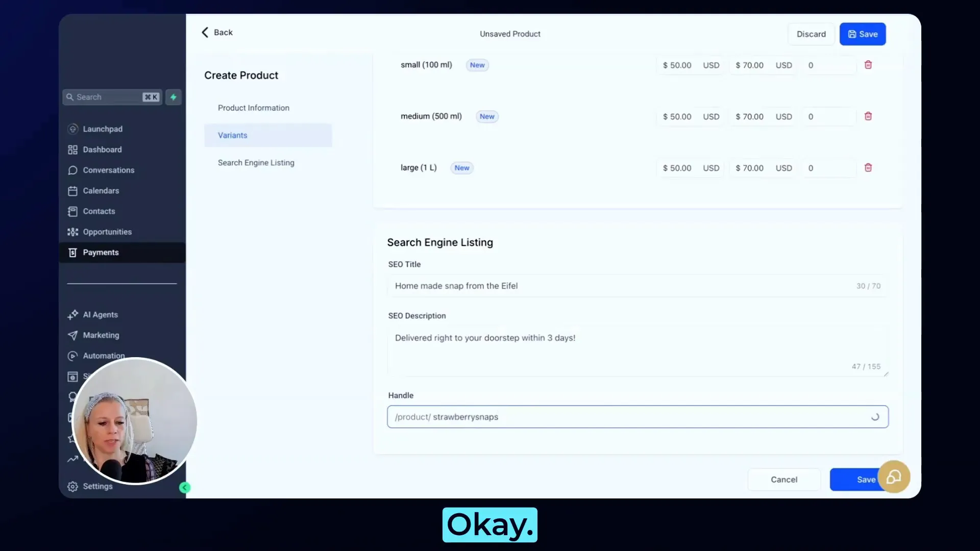Viewport: 980px width, 551px height.
Task: Click the Payments receipt icon
Action: point(72,253)
